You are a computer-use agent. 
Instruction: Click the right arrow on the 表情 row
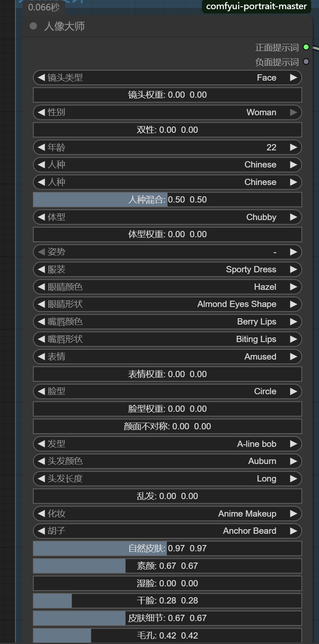(294, 357)
